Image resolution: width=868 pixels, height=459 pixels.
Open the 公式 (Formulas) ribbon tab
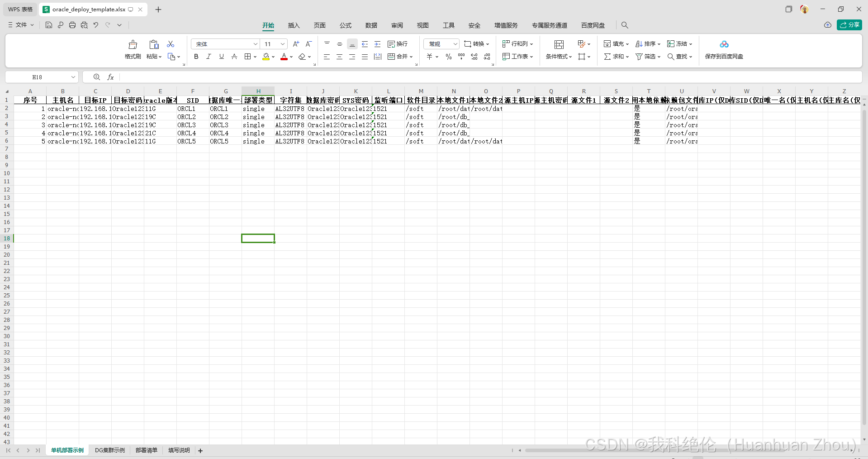[x=346, y=25]
